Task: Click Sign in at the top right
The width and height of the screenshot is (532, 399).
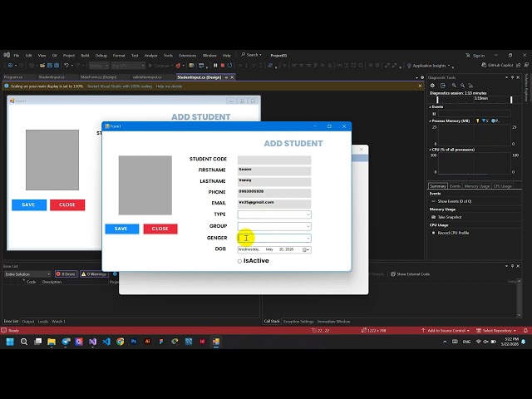Action: pos(475,56)
